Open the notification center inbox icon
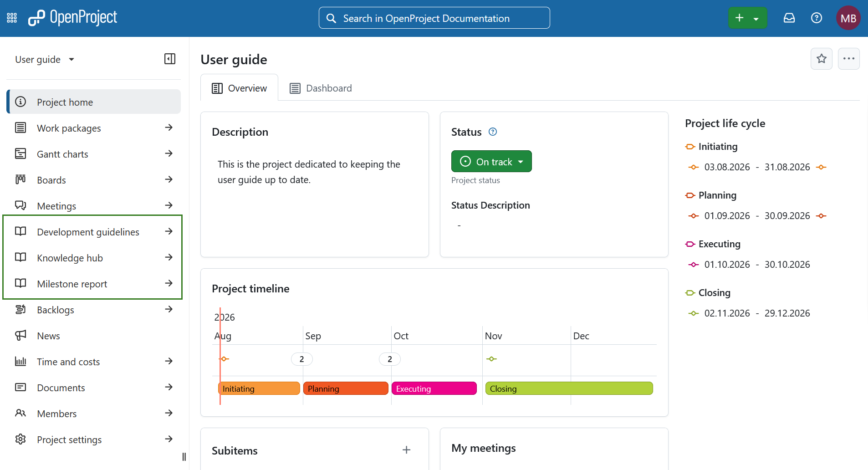 click(789, 18)
